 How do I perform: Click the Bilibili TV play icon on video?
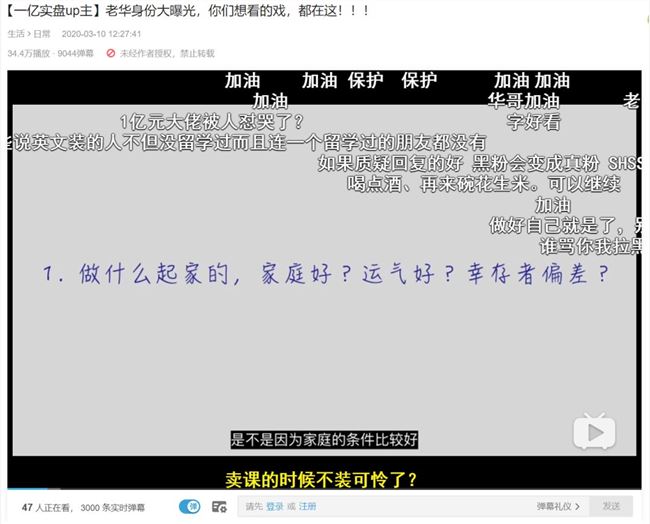click(x=593, y=432)
